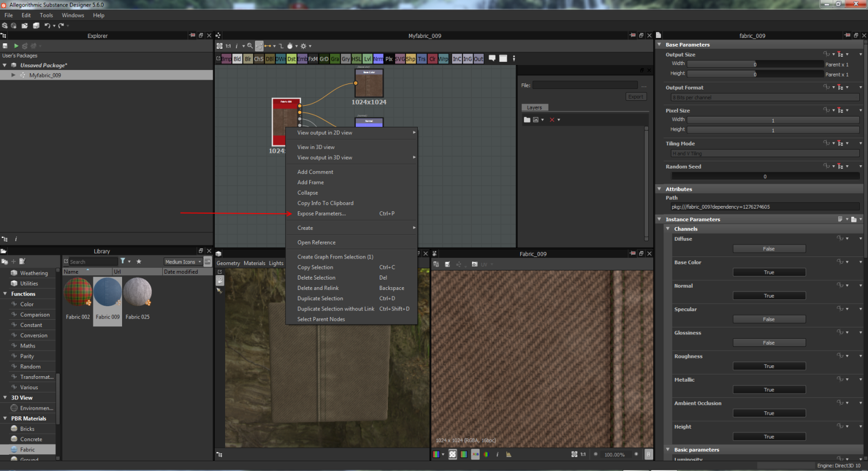
Task: Toggle Normal channel True button
Action: coord(769,296)
